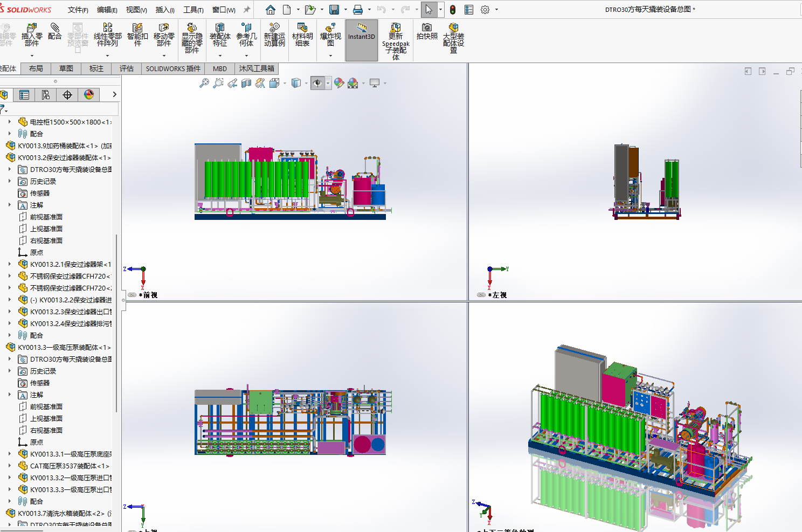
Task: Open the File Properties list icon
Action: [469, 10]
